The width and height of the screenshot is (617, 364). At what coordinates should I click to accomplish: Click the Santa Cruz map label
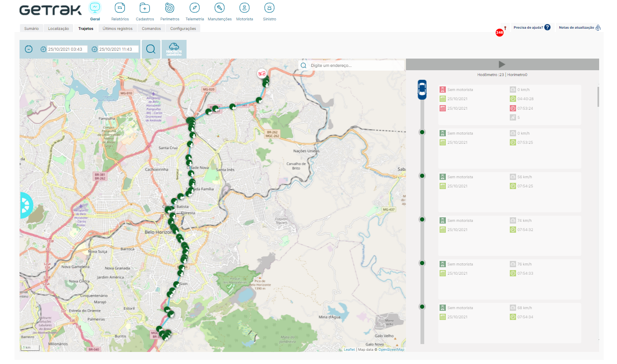pos(168,148)
